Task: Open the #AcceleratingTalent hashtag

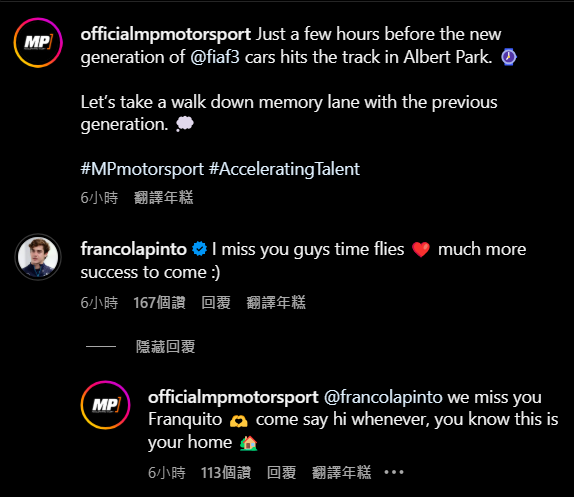Action: click(284, 169)
